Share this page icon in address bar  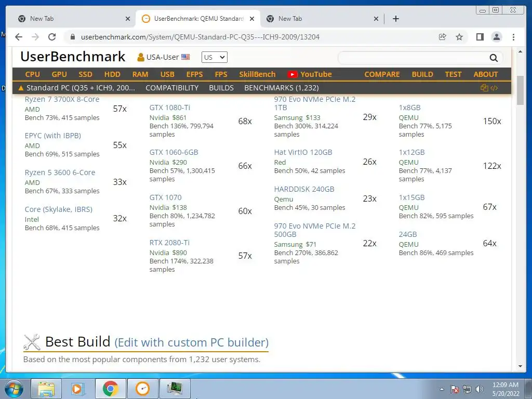(x=443, y=37)
